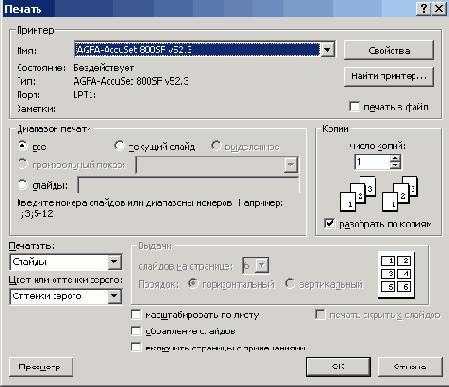Image resolution: width=449 pixels, height=387 pixels.
Task: Select the 'текущий слайд' radio option
Action: click(119, 146)
